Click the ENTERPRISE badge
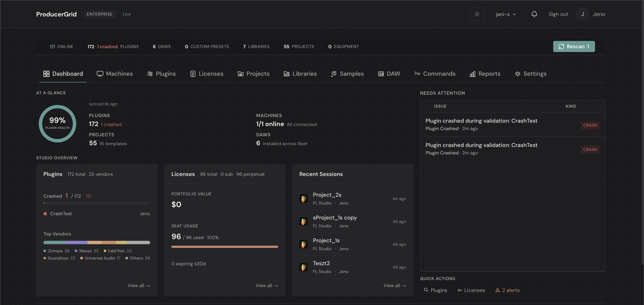The height and width of the screenshot is (305, 644). (x=99, y=14)
